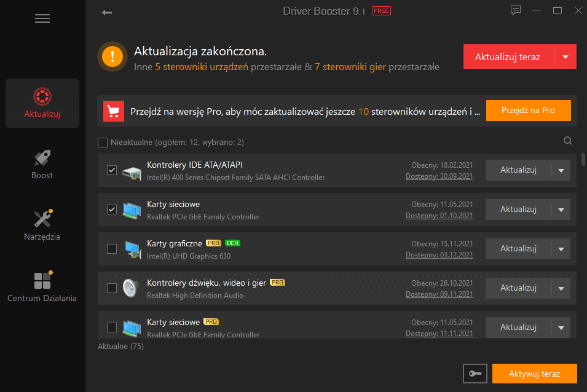587x392 pixels.
Task: Open dropdown arrow for Kontrolery dźwięku row
Action: [561, 288]
